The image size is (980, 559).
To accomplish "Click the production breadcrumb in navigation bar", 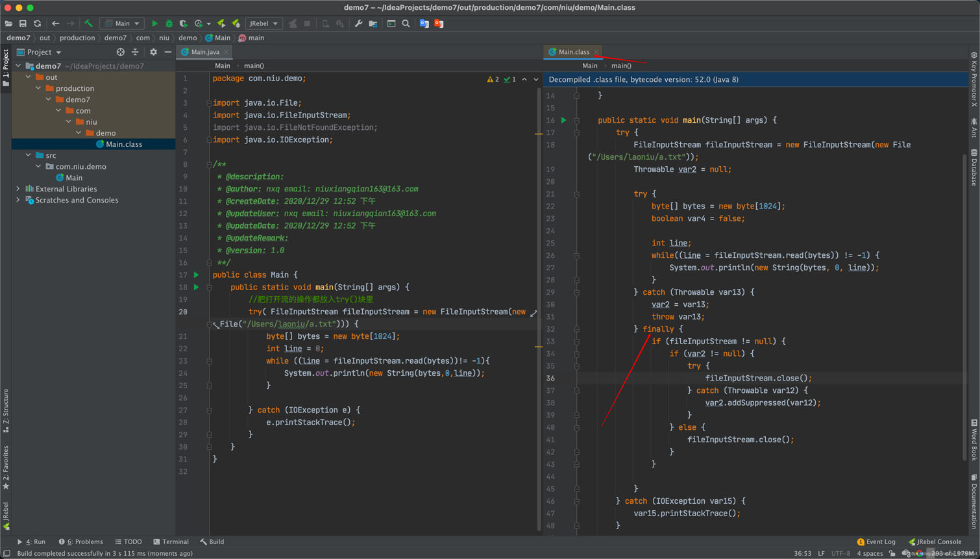I will click(77, 38).
